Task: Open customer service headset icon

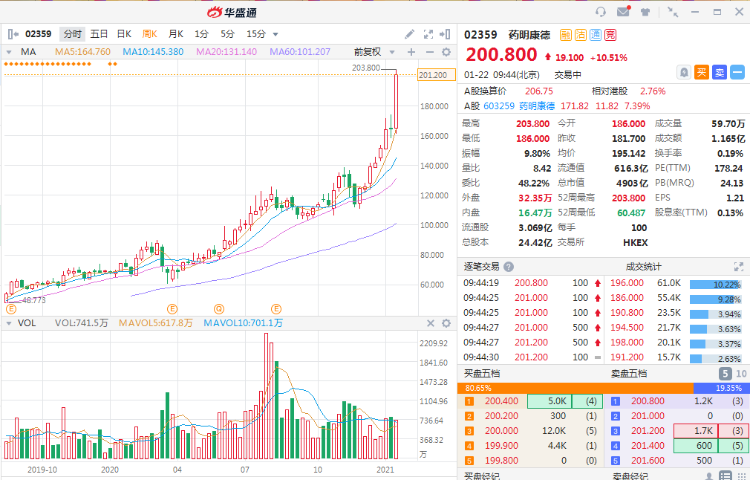Action: click(601, 12)
